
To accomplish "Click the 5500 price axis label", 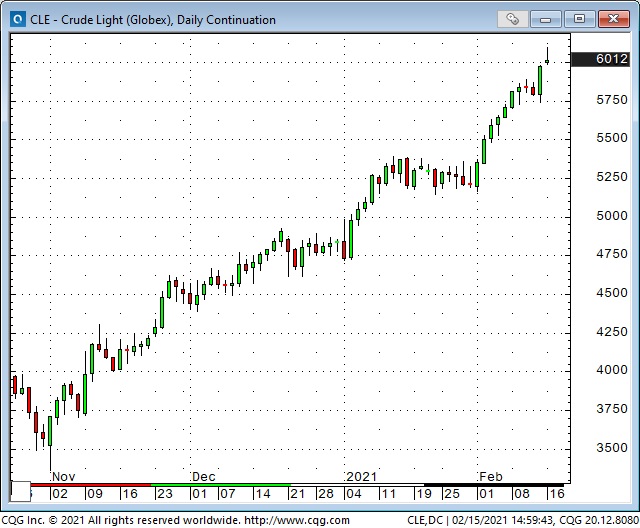I will pos(611,138).
